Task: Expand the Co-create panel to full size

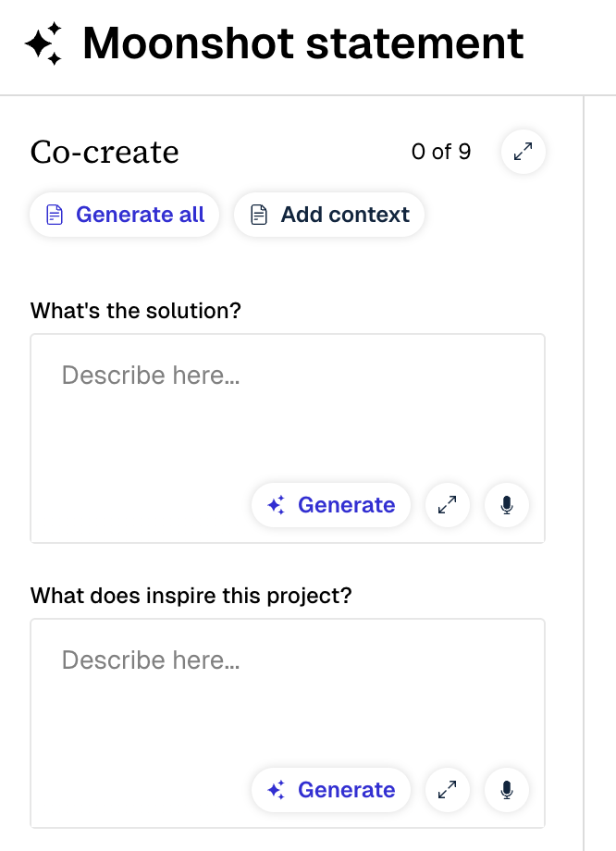Action: (523, 153)
